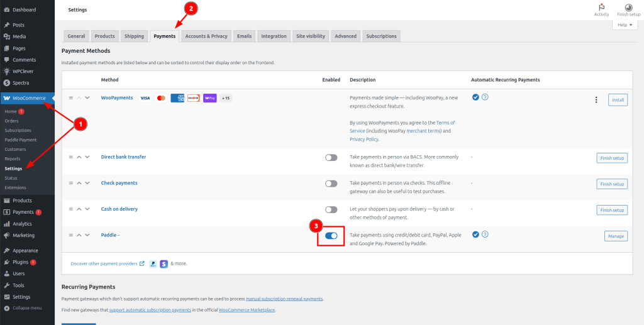This screenshot has width=644, height=325.
Task: Click the Spectra sidebar icon
Action: tap(6, 82)
